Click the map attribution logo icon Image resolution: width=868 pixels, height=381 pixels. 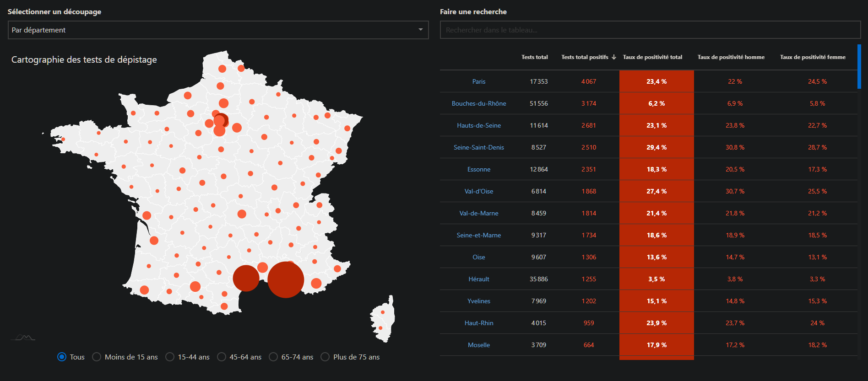[23, 338]
